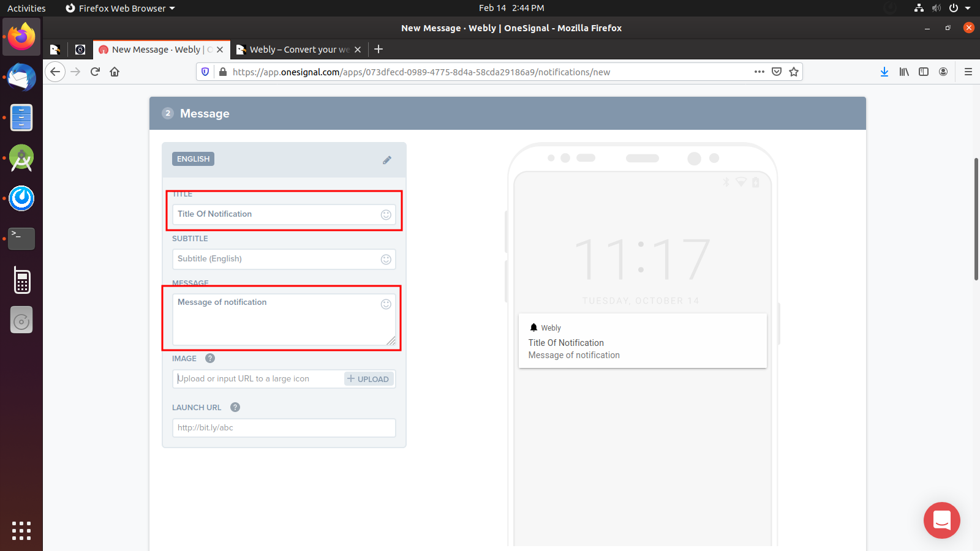Viewport: 980px width, 551px height.
Task: Bookmark this page with star
Action: 794,72
